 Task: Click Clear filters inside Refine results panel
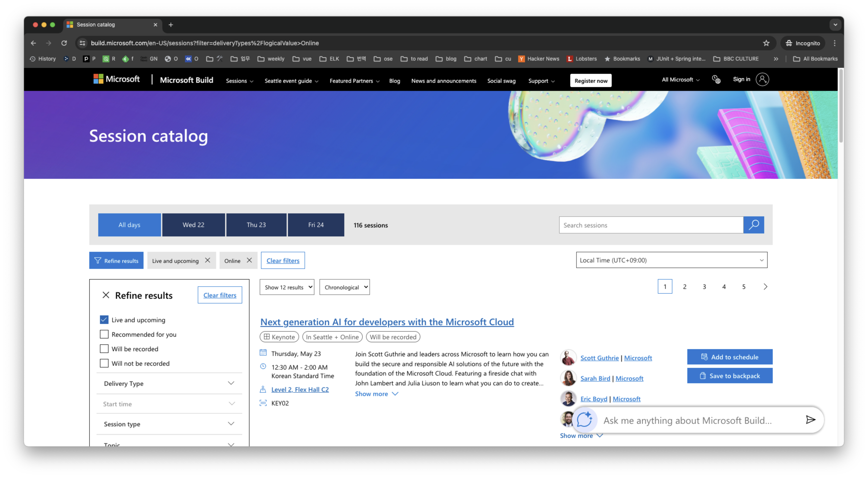220,295
